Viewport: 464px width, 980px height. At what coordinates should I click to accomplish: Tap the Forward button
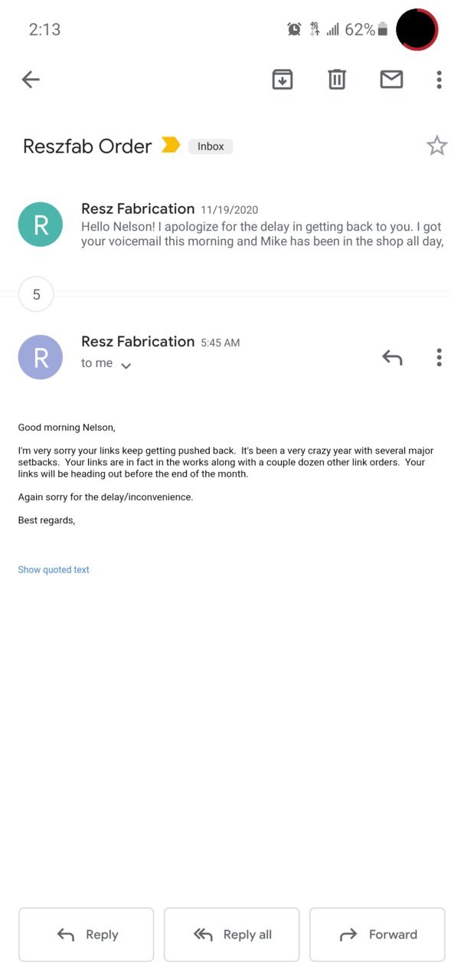click(377, 935)
